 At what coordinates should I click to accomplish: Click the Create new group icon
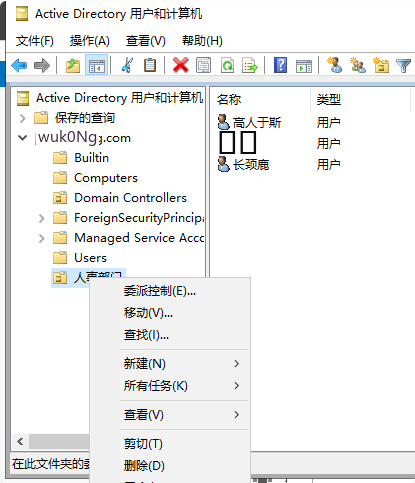coord(358,65)
